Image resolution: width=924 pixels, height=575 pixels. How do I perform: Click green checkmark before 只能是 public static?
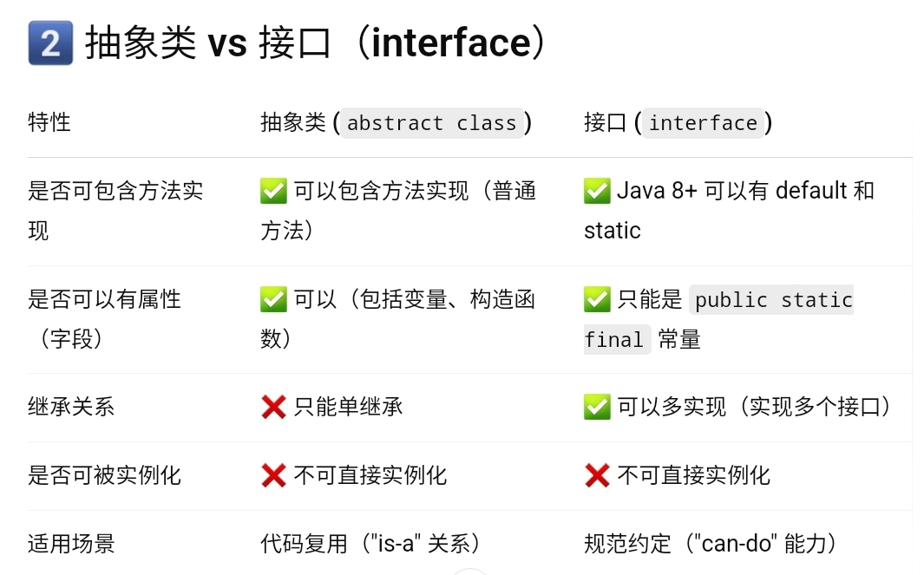pyautogui.click(x=597, y=299)
